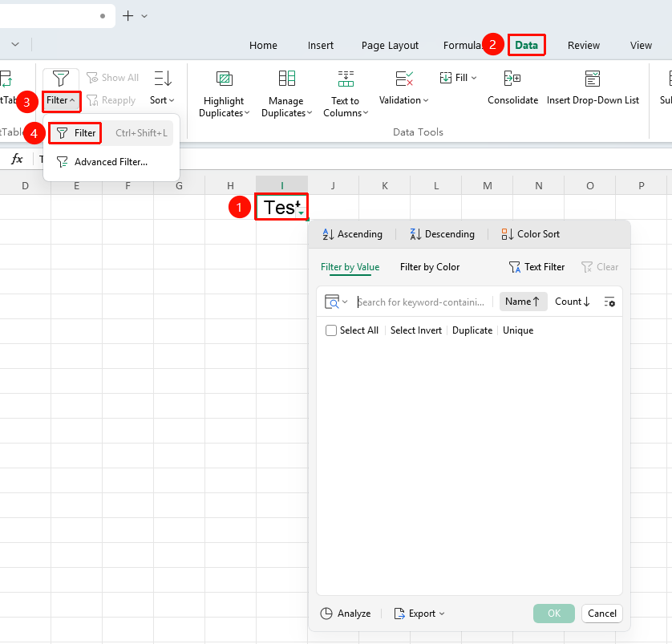Check the Select All checkbox

(331, 330)
